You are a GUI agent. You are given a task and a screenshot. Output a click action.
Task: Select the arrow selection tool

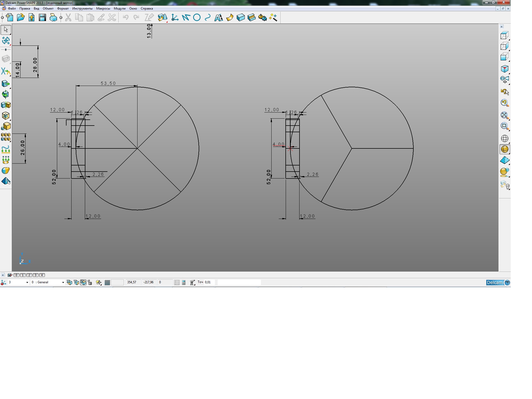click(6, 30)
